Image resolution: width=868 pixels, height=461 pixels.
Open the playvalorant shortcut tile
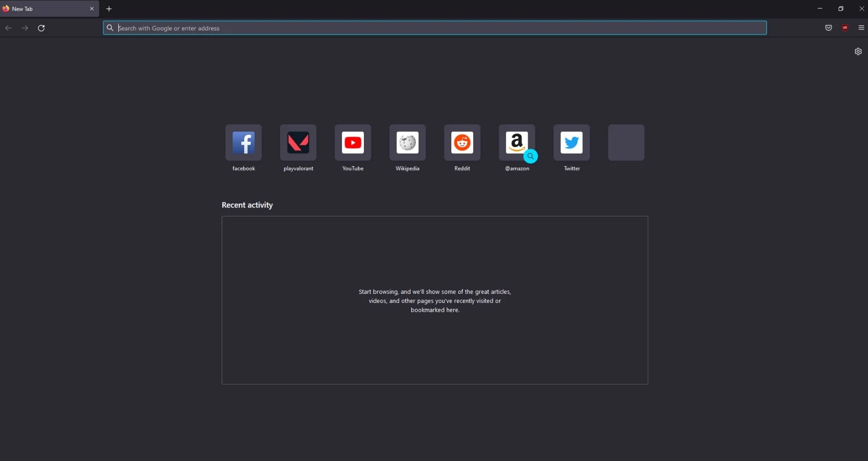click(x=298, y=143)
